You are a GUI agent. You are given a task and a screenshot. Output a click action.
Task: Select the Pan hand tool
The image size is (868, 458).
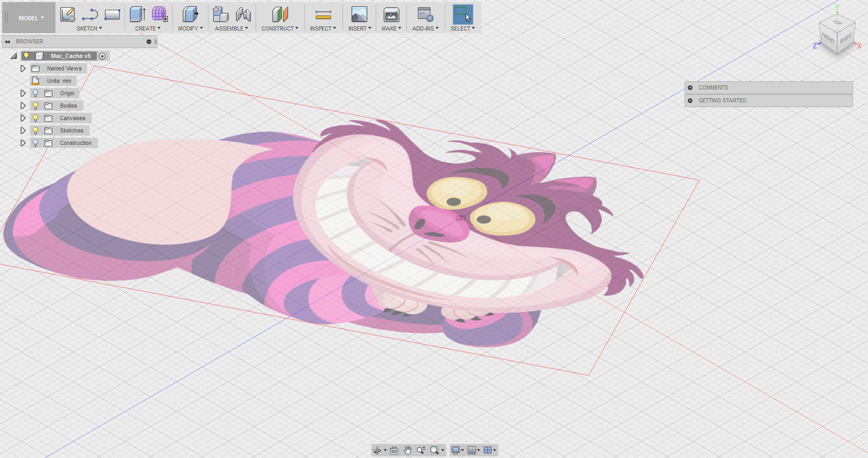pyautogui.click(x=408, y=450)
